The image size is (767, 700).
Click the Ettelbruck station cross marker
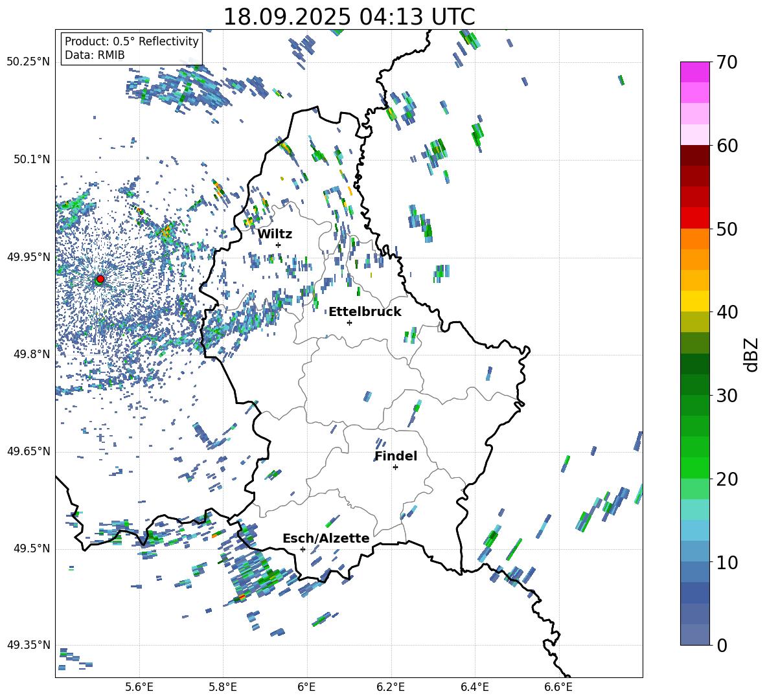pos(349,322)
